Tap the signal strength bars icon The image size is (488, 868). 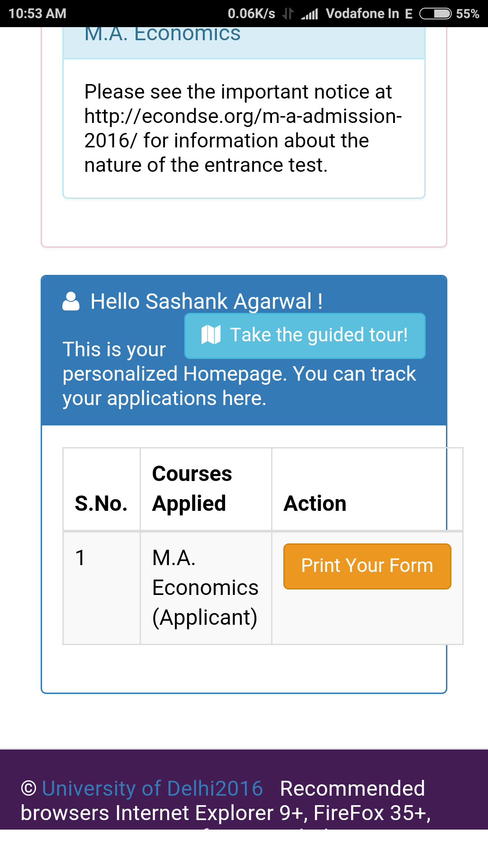pyautogui.click(x=310, y=14)
